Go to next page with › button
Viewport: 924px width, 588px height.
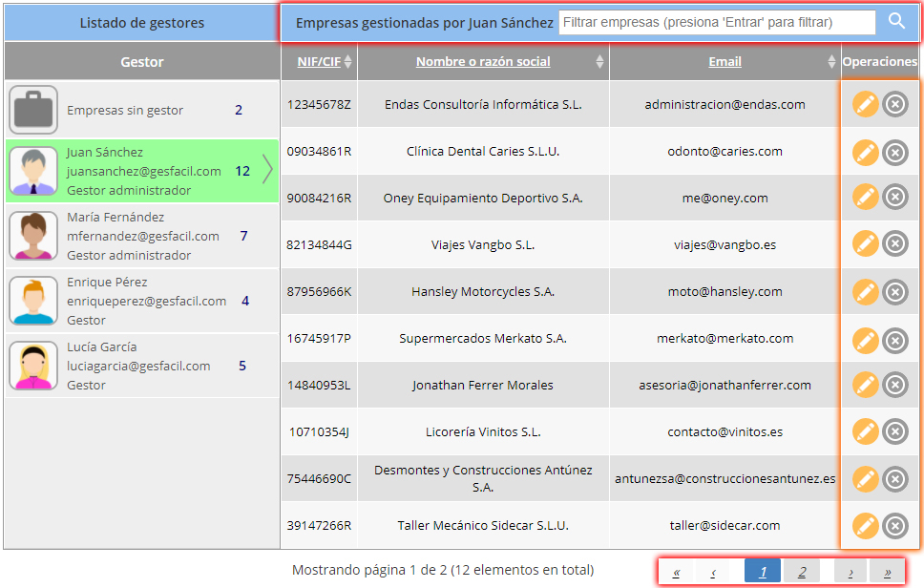(x=850, y=572)
